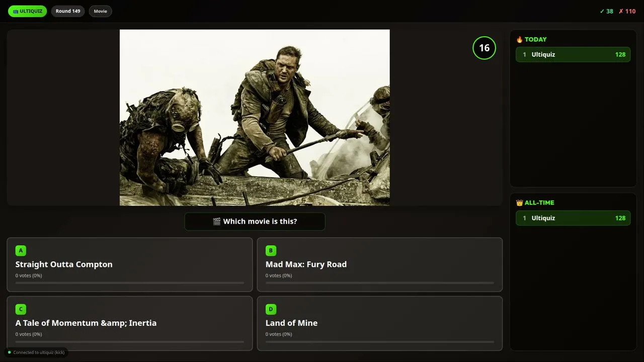Click the ULTIQUIZ logo badge
644x362 pixels.
coord(27,11)
